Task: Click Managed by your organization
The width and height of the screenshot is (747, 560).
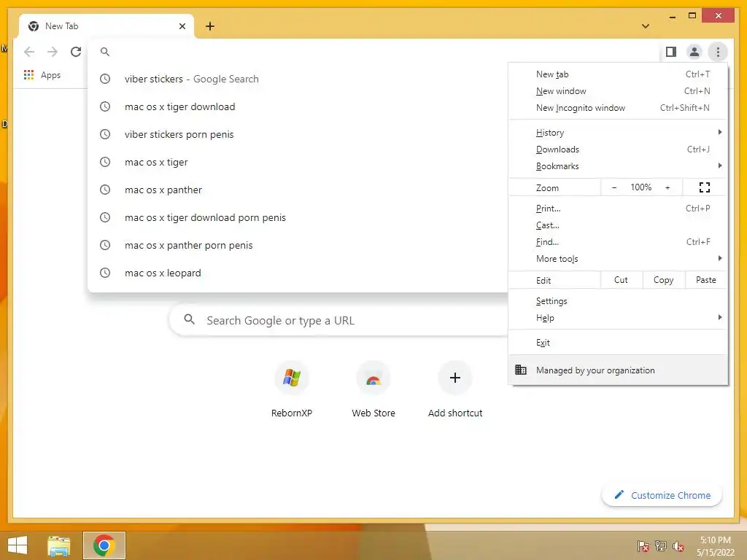Action: 618,370
